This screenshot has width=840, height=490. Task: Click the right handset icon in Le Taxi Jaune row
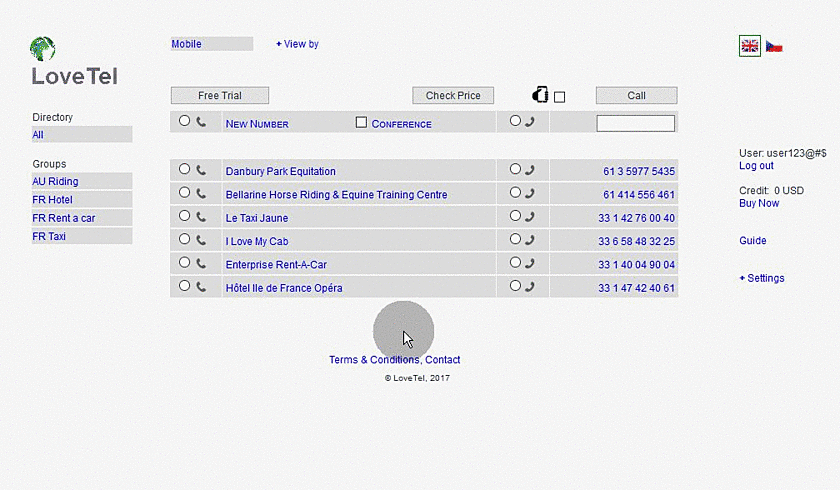point(529,217)
